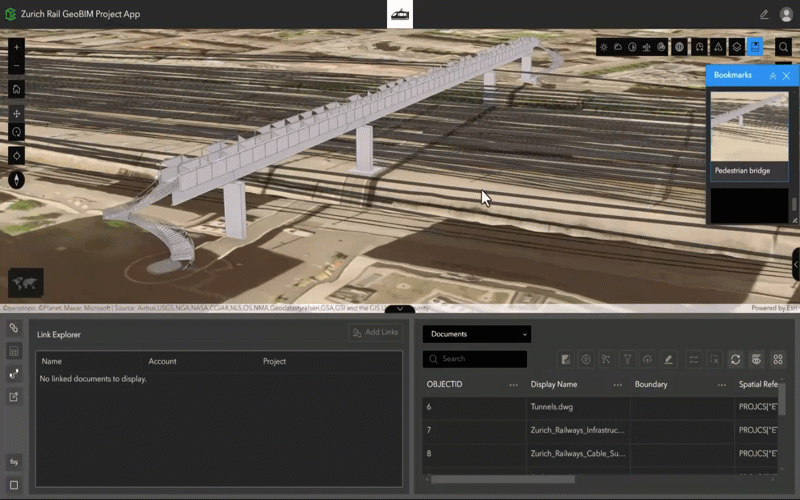Collapse the bottom panel with chevron handle
800x500 pixels.
(400, 309)
